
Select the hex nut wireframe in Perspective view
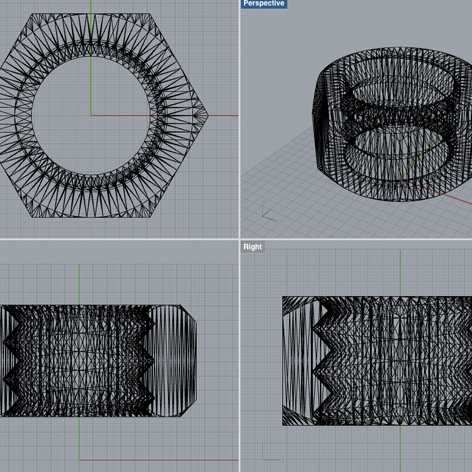point(392,124)
